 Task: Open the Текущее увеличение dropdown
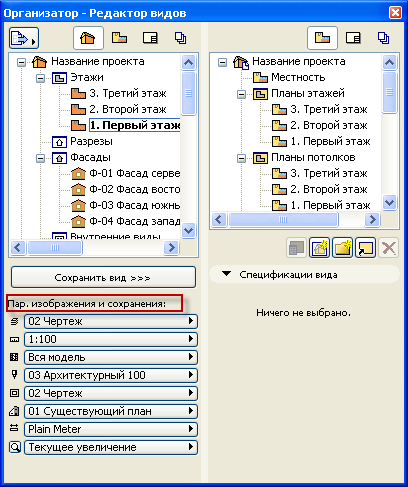(111, 447)
